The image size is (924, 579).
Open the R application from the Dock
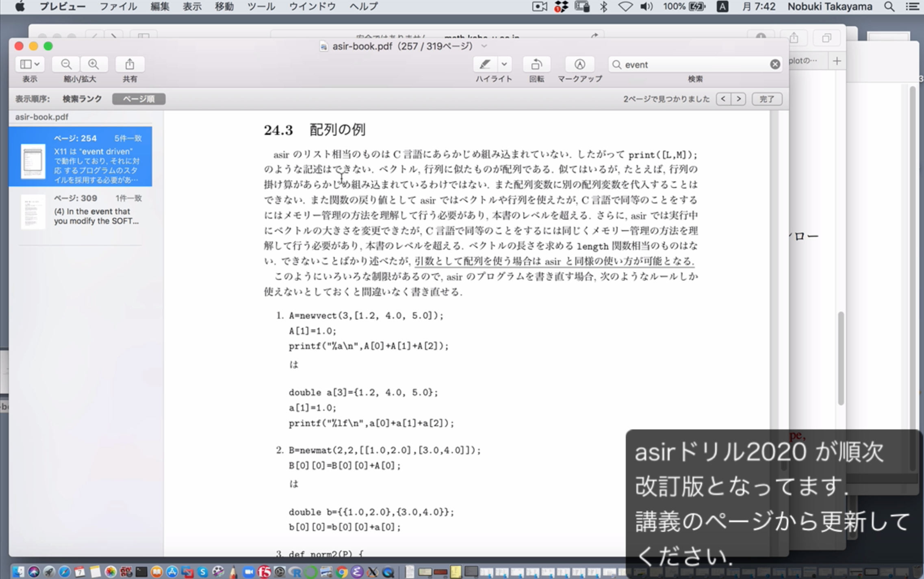295,572
